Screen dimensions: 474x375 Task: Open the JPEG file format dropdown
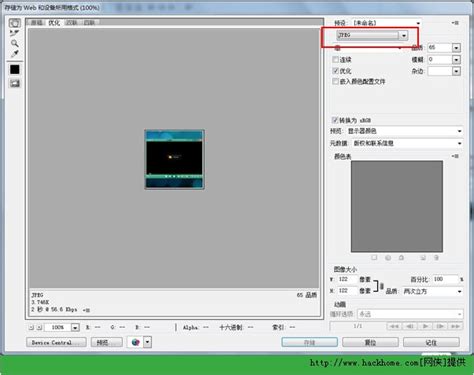pos(373,35)
